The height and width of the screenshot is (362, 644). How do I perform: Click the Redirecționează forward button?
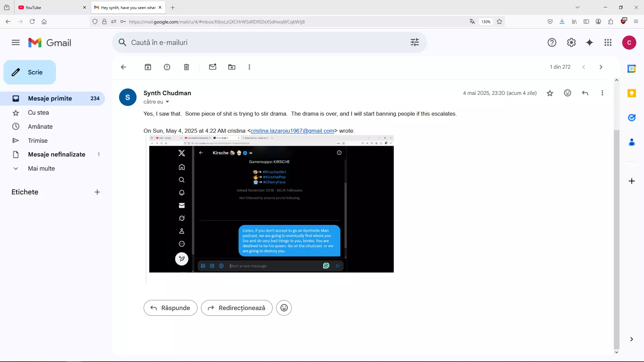point(237,308)
